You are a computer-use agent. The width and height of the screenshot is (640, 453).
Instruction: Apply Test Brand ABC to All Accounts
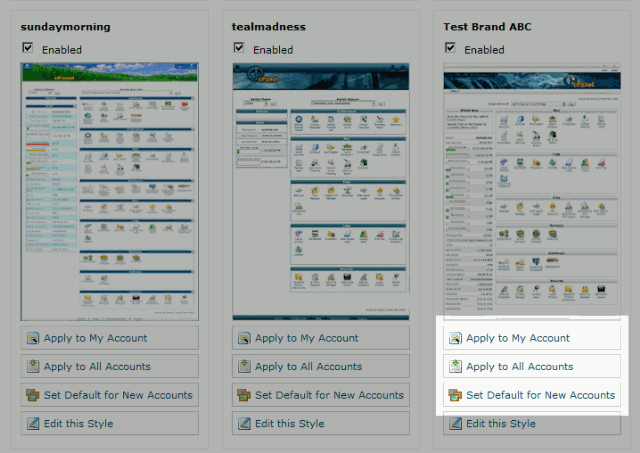pyautogui.click(x=532, y=366)
